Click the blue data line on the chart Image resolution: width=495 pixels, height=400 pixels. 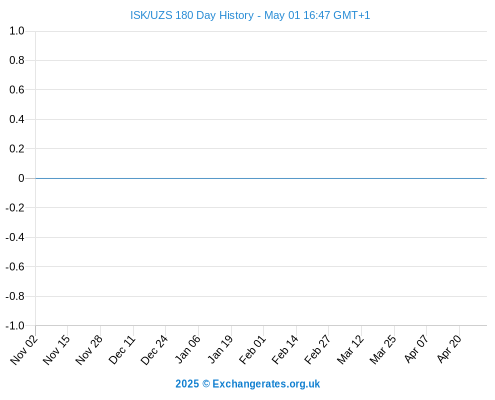pyautogui.click(x=260, y=178)
